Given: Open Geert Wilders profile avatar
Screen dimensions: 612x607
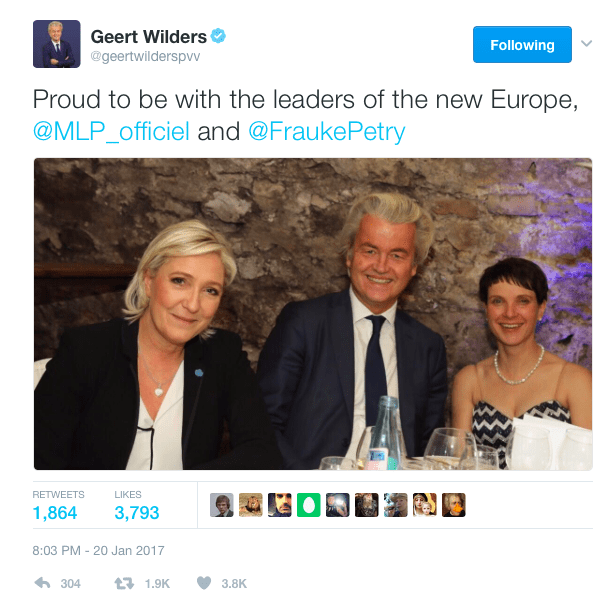Looking at the screenshot, I should point(57,44).
